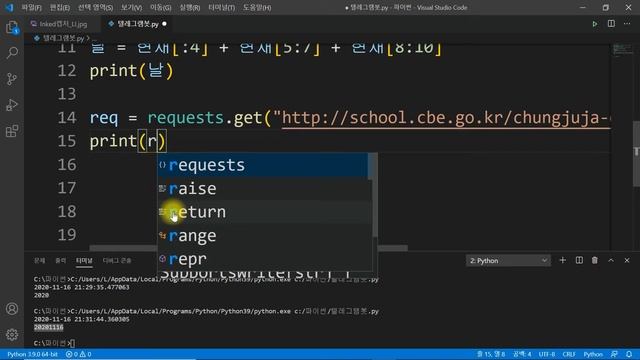This screenshot has width=640, height=360.
Task: Maximize the panel with the up chevron
Action: pos(611,260)
